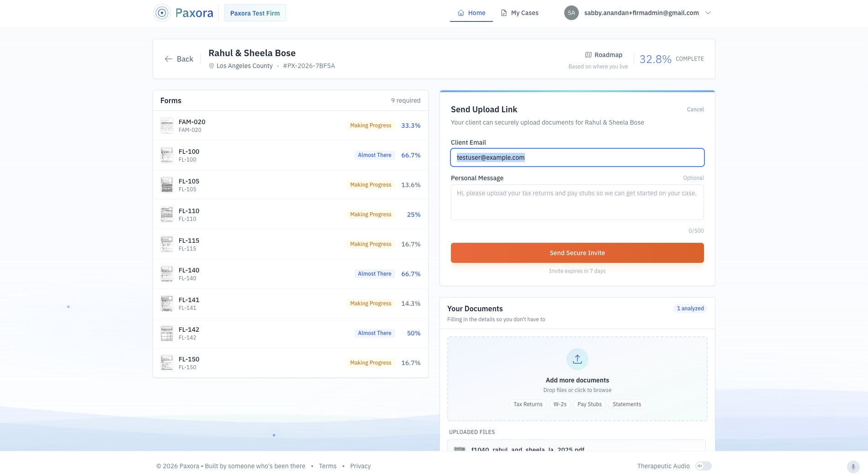Viewport: 868px width, 476px height.
Task: Open the My Cases tab
Action: click(519, 13)
